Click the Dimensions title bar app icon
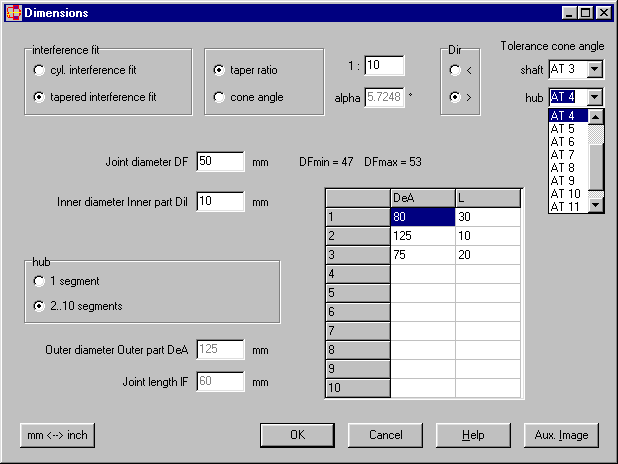Viewport: 618px width, 464px height. tap(13, 13)
